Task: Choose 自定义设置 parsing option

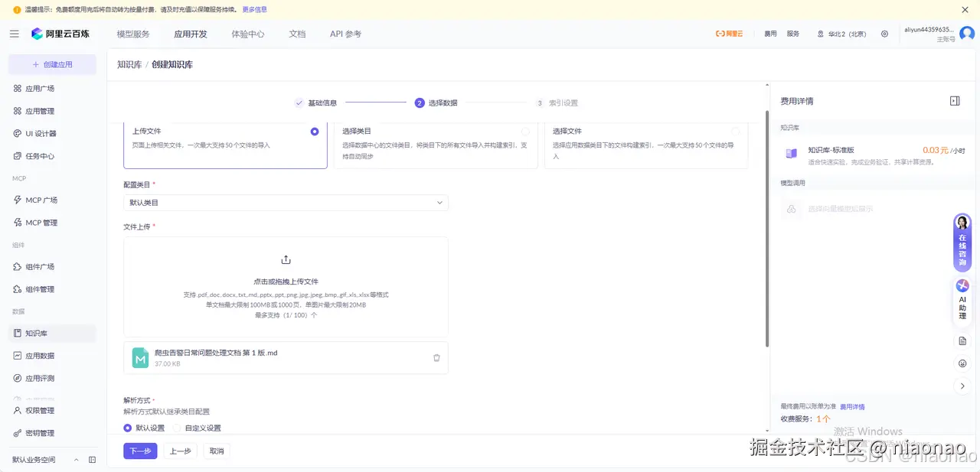Action: 198,428
